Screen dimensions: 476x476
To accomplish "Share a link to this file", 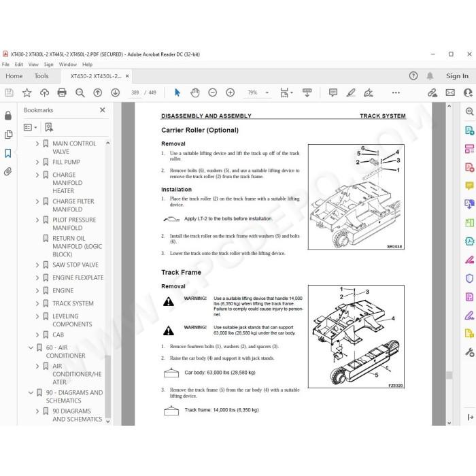I will click(x=432, y=92).
